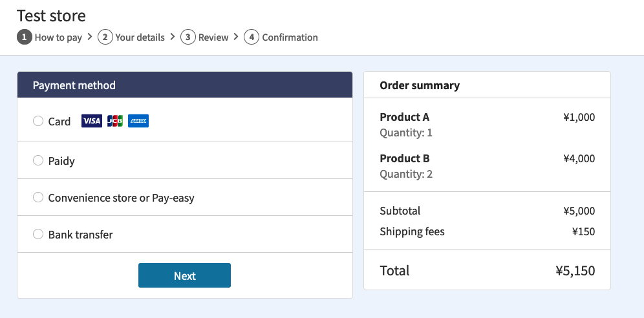Click the step 1 circle icon

pos(24,37)
